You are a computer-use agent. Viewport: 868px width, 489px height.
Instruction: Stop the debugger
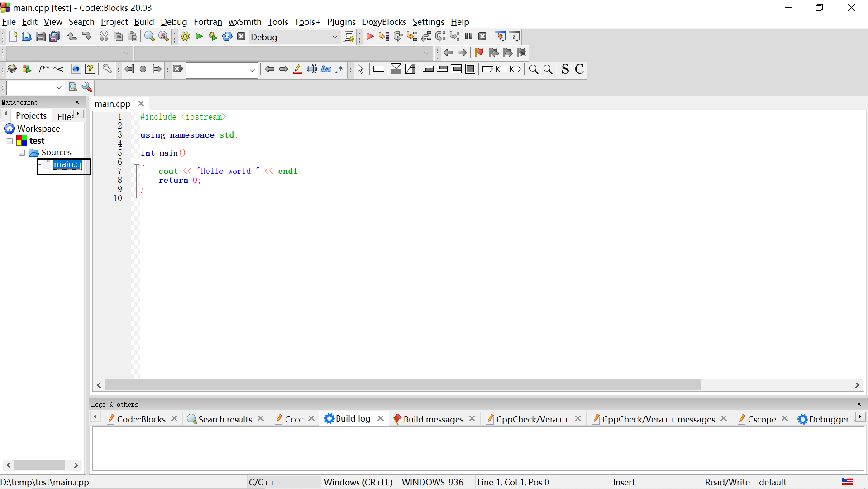(x=483, y=37)
